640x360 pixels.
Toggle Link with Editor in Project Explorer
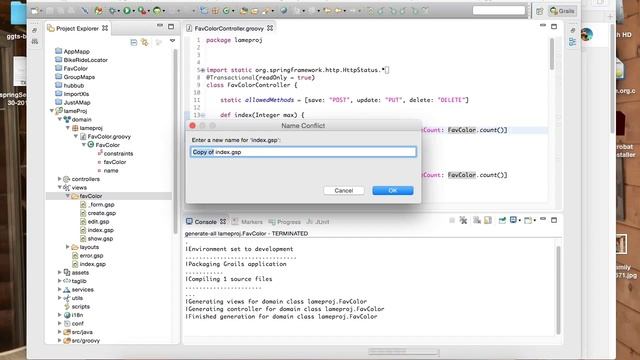tap(144, 42)
